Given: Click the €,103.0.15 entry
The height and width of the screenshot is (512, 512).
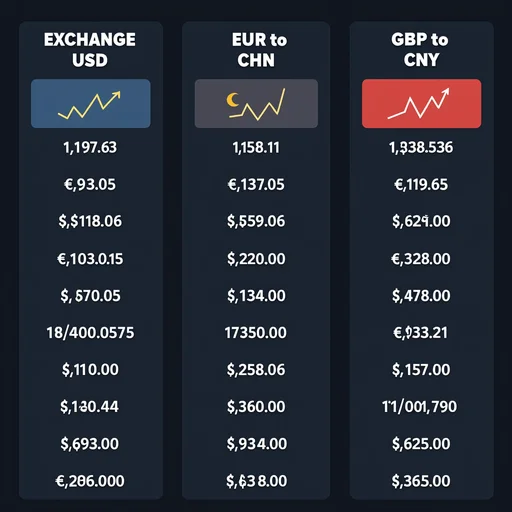Looking at the screenshot, I should click(90, 259).
